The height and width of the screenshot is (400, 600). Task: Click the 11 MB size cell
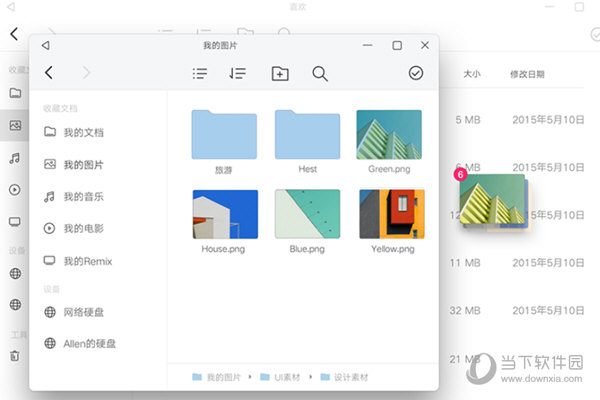tap(465, 263)
